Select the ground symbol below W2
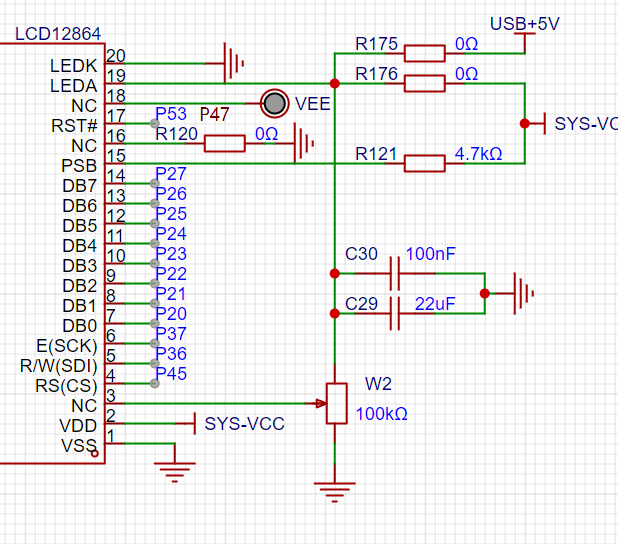Viewport: 618px width, 544px height. point(335,492)
